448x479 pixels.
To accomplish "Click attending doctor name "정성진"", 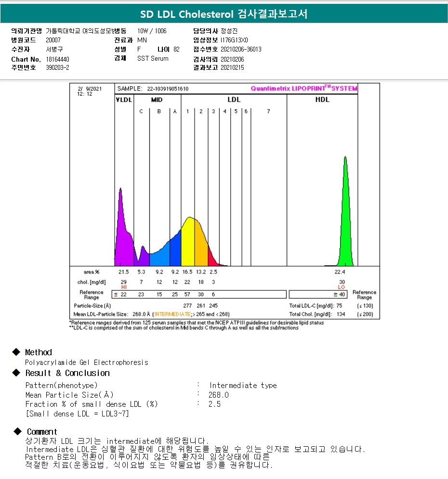I will coord(229,31).
